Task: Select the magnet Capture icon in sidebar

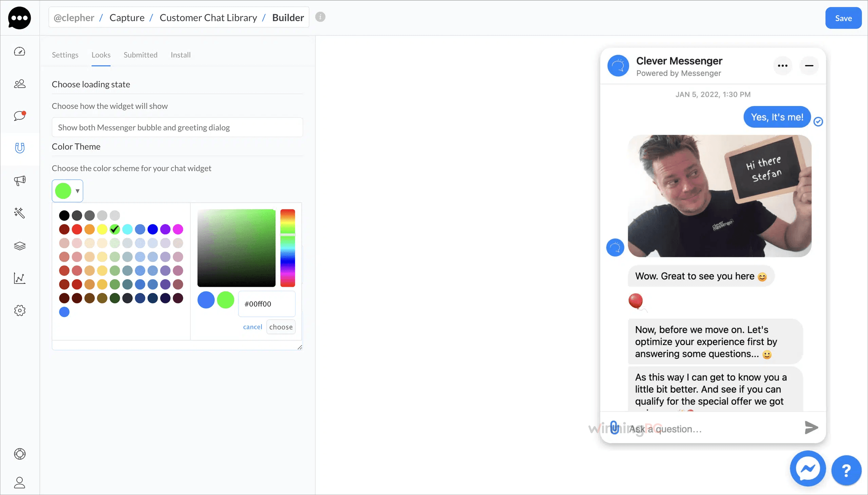Action: 19,148
